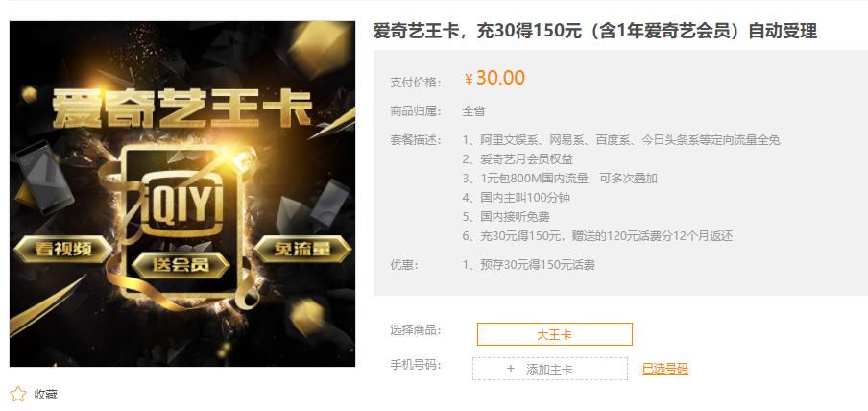868x411 pixels.
Task: Select the 大王卡 product option
Action: 555,334
